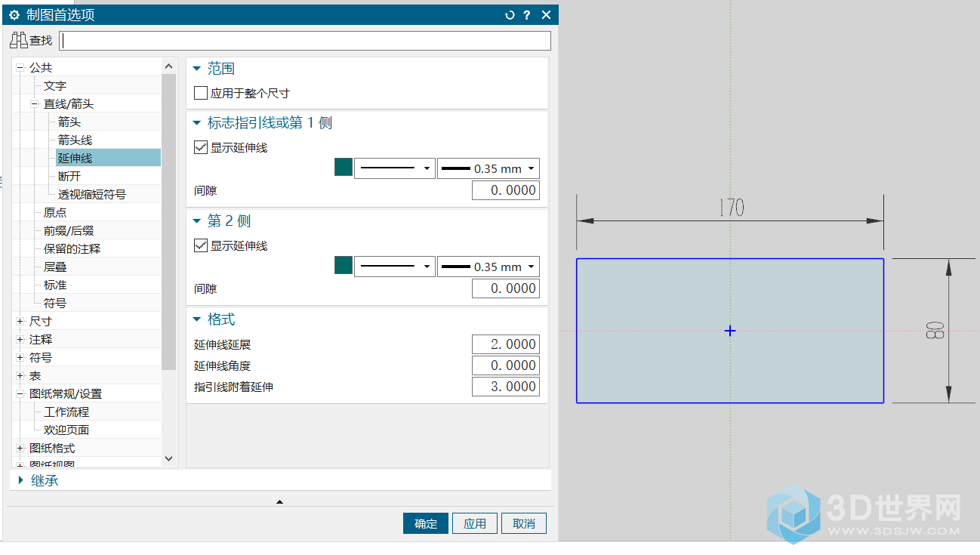Expand the 符号 top-level tree node
This screenshot has width=980, height=555.
pyautogui.click(x=20, y=358)
